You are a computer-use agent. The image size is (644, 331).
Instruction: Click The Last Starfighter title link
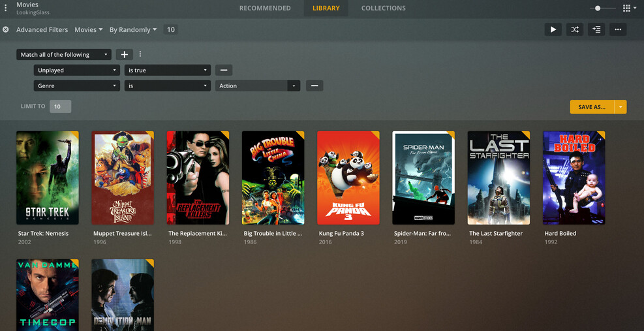point(496,234)
